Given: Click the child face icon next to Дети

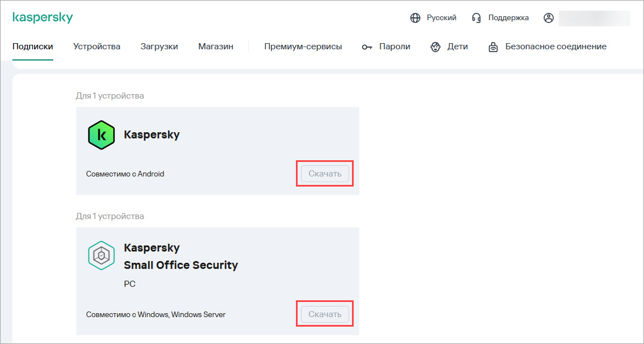Looking at the screenshot, I should (435, 47).
